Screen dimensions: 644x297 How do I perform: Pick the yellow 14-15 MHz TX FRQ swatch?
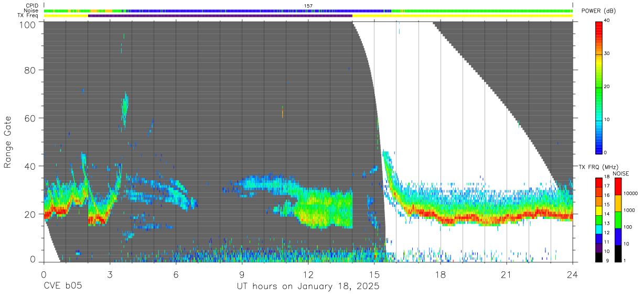pyautogui.click(x=599, y=211)
